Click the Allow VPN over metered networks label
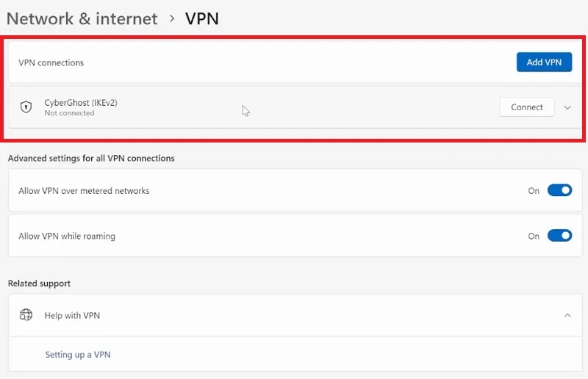The image size is (588, 379). [84, 191]
